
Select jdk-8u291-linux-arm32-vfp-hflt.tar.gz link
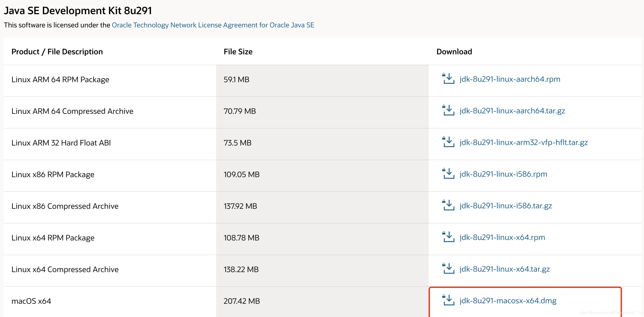(523, 142)
